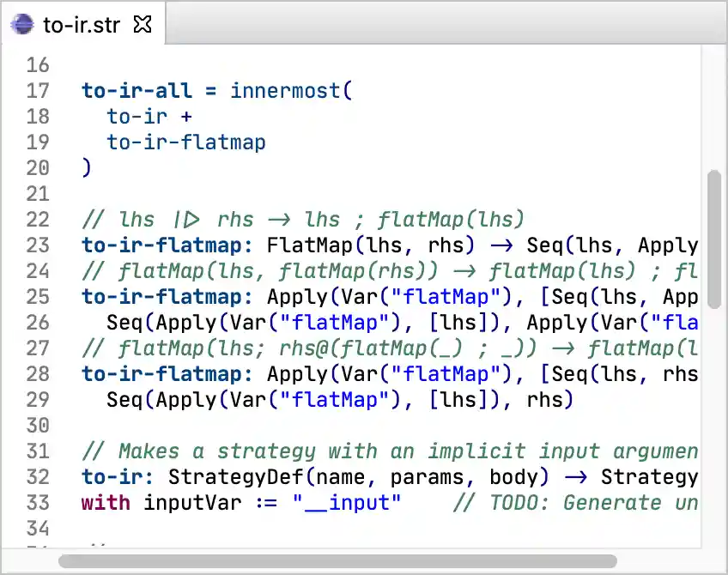Click line number 32 in the gutter
This screenshot has width=728, height=575.
coord(38,477)
